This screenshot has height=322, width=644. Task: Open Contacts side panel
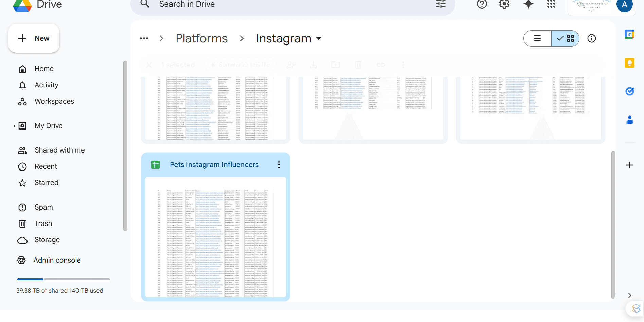(630, 120)
